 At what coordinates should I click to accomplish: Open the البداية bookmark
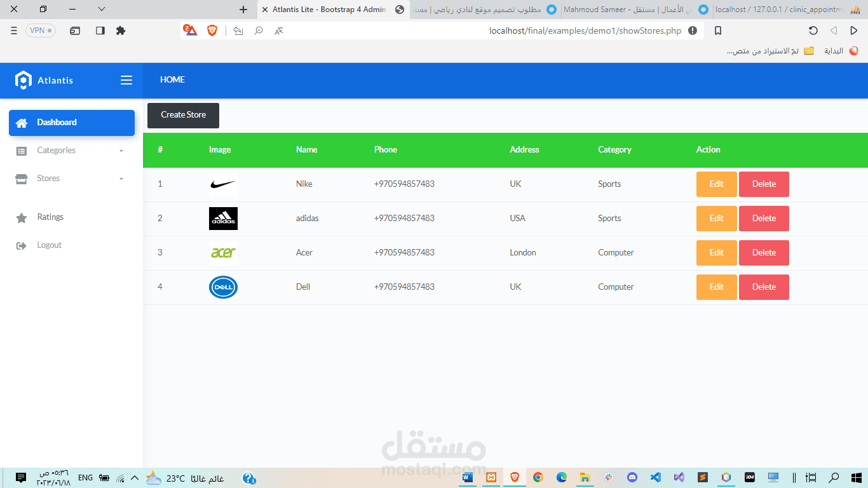click(841, 51)
